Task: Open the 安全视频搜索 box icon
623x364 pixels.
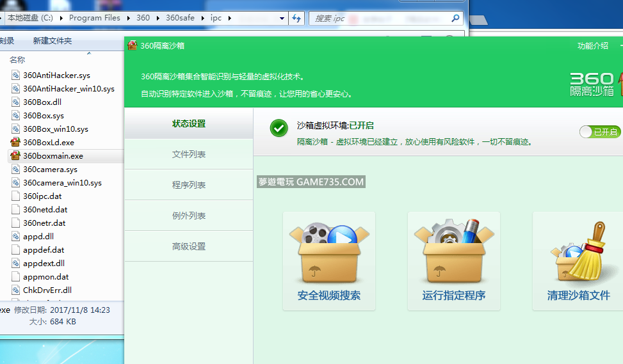Action: (329, 253)
